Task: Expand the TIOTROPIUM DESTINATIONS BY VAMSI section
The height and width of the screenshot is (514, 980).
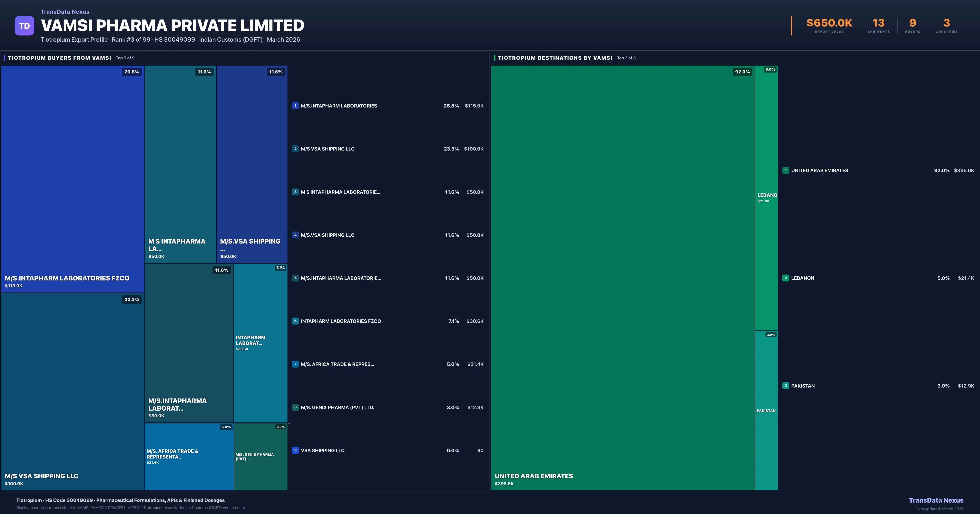Action: tap(555, 58)
